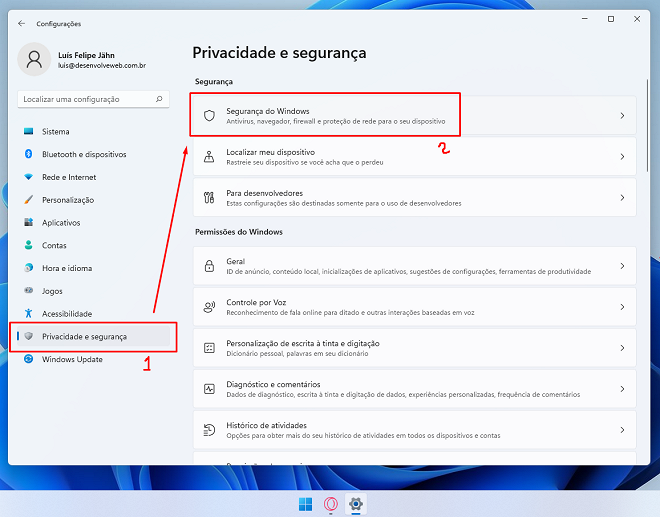Click the Controle por Voz icon
Image resolution: width=660 pixels, height=517 pixels.
pos(209,307)
